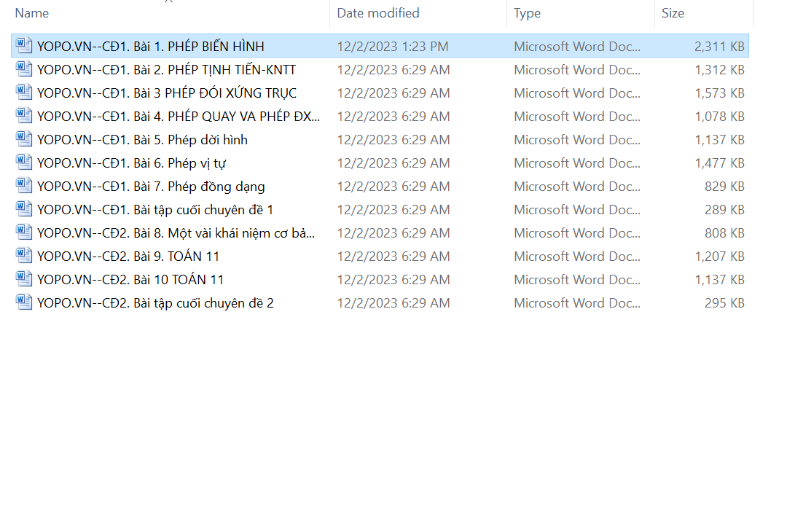Click Word icon of Bài 2. PHÉP TỊNH TIẾN-KNTT
The image size is (787, 532).
tap(24, 69)
